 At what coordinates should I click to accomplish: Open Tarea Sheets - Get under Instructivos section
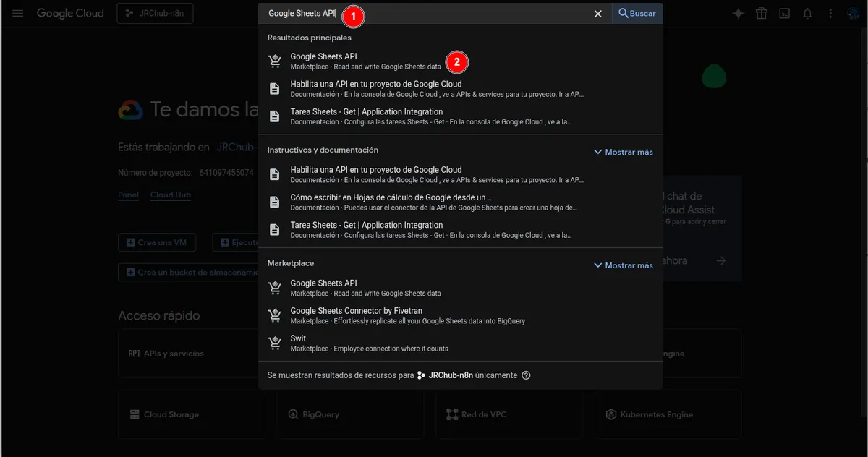(x=460, y=229)
